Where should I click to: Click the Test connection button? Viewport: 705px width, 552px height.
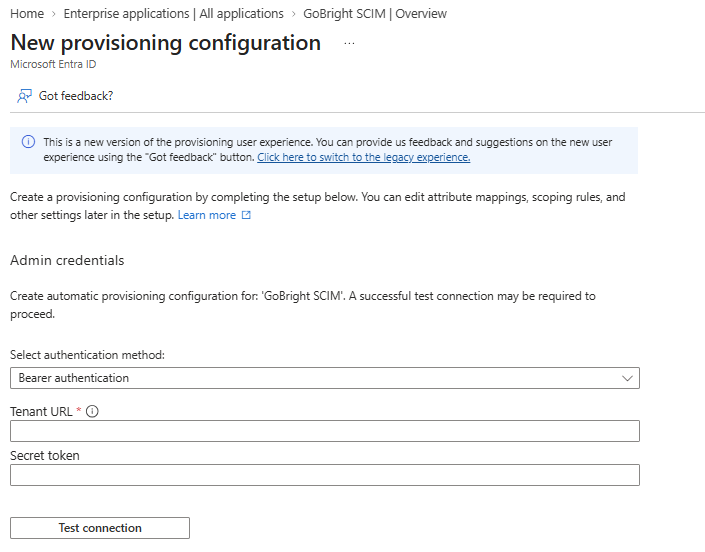[x=100, y=528]
